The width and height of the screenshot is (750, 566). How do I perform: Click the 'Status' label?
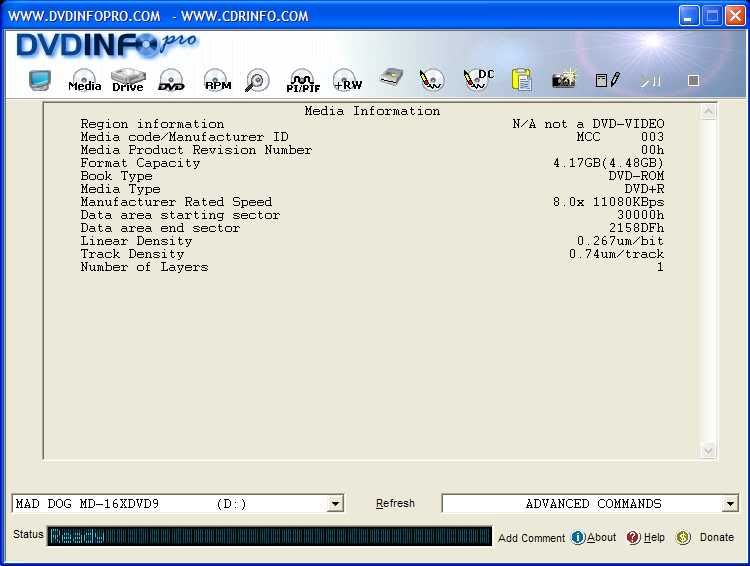point(28,534)
